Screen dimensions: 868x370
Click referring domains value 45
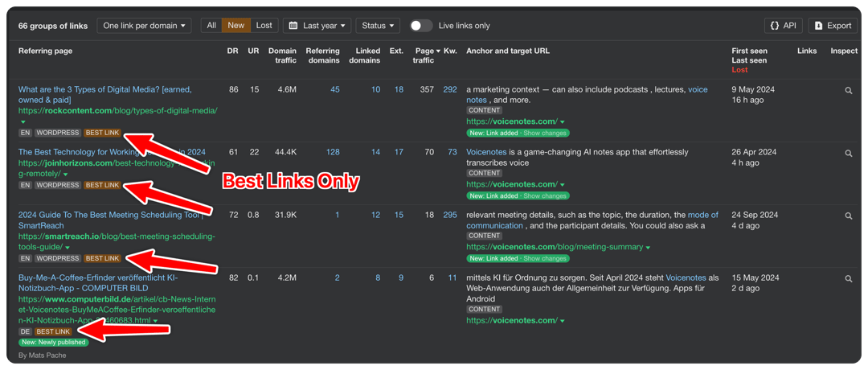(335, 90)
